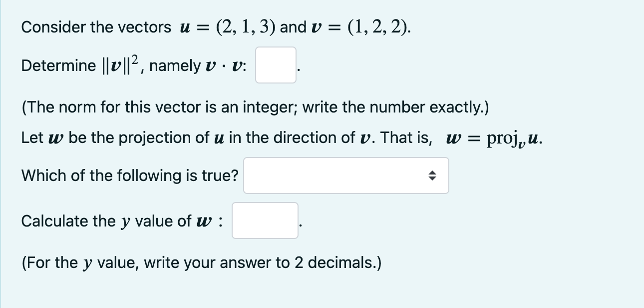644x308 pixels.
Task: Click the 'Calculate the y value of w' prompt
Action: point(120,220)
